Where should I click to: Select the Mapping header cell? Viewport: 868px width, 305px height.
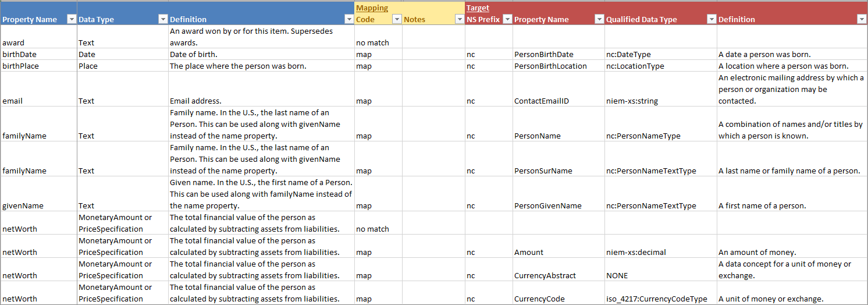(x=378, y=8)
